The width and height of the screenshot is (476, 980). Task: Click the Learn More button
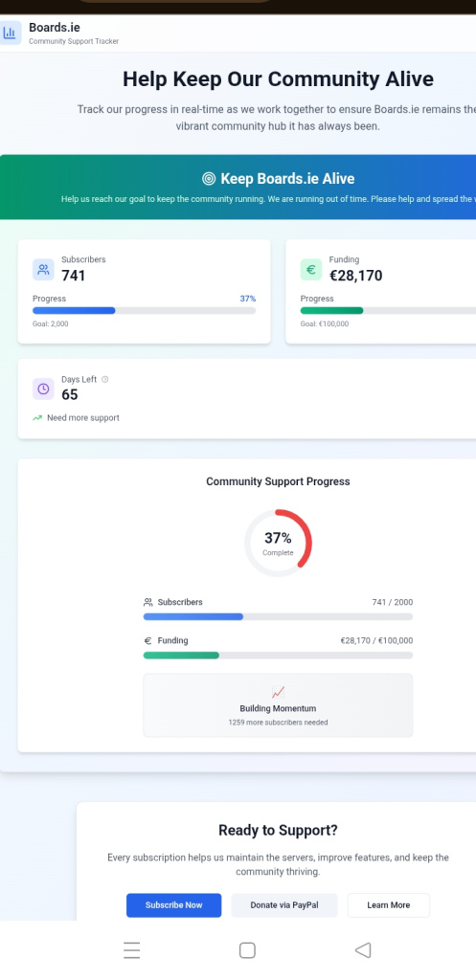coord(389,905)
